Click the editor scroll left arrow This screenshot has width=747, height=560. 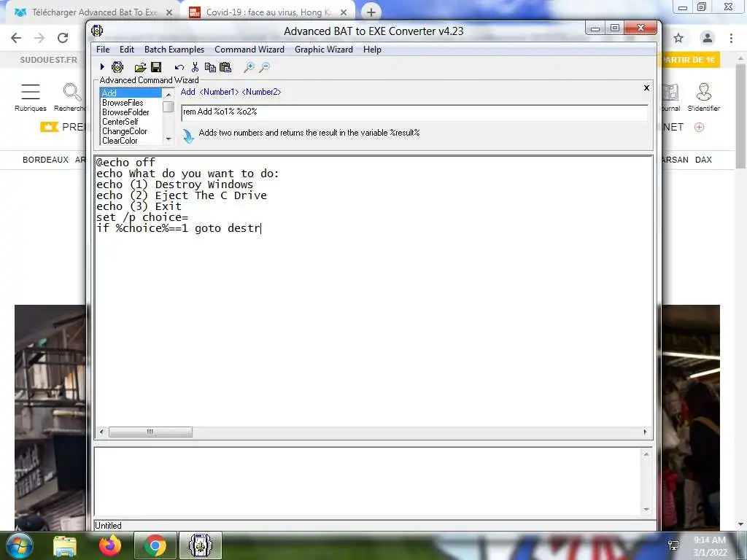pyautogui.click(x=101, y=432)
